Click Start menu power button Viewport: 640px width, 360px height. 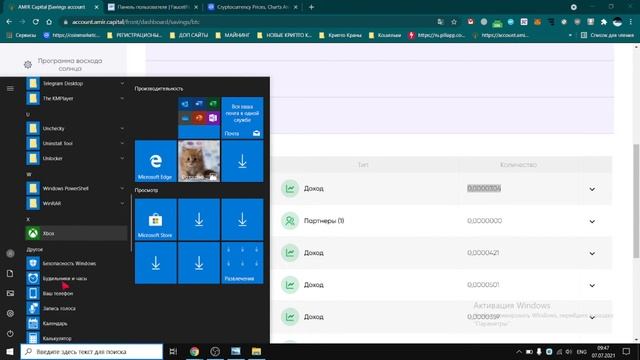[x=10, y=333]
